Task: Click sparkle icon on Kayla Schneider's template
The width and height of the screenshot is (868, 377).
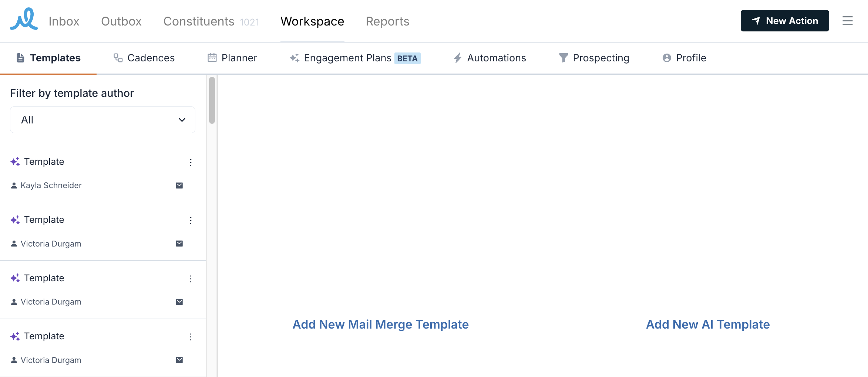Action: 15,162
